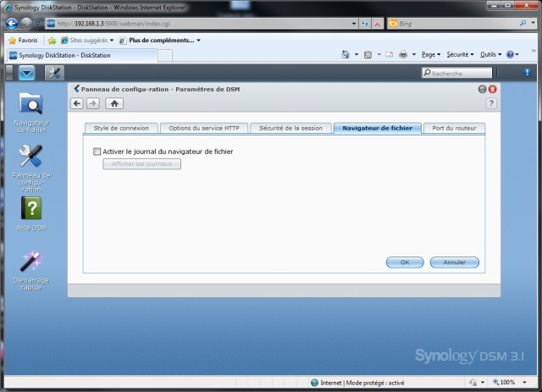Open recent pages dropdown arrow
The width and height of the screenshot is (542, 392).
point(37,24)
